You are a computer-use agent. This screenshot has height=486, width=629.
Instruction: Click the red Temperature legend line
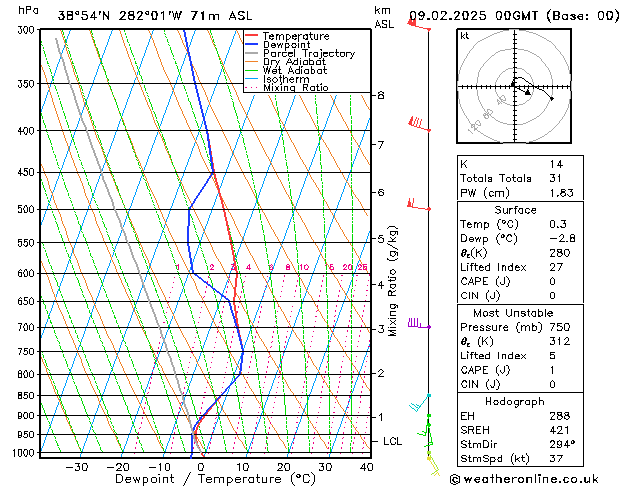[x=253, y=36]
